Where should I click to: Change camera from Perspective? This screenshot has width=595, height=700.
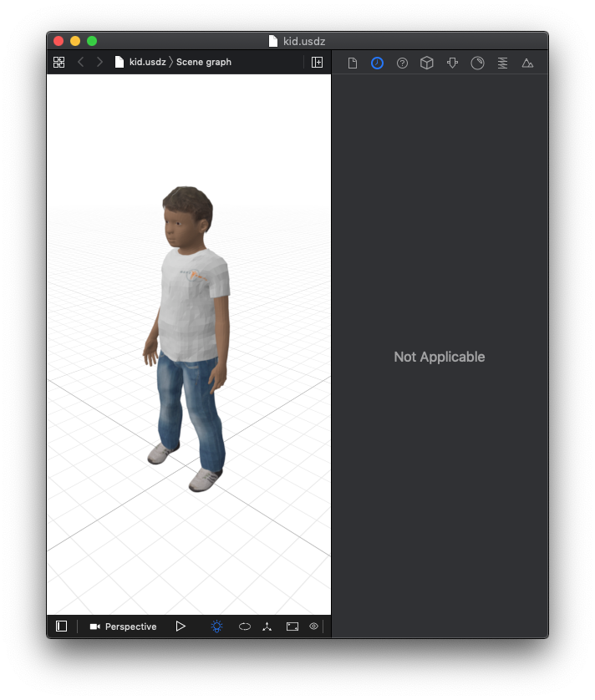(x=124, y=626)
